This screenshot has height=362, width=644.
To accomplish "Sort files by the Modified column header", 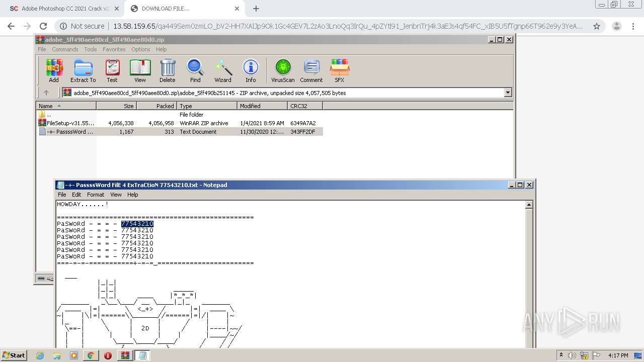I will (262, 106).
